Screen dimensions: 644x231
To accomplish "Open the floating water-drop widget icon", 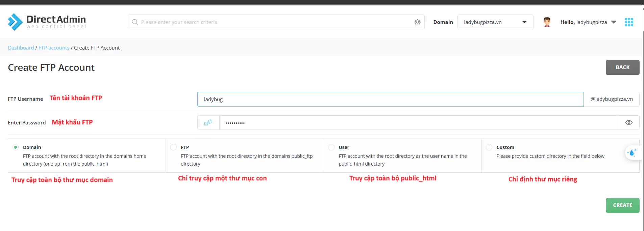I will pyautogui.click(x=632, y=153).
